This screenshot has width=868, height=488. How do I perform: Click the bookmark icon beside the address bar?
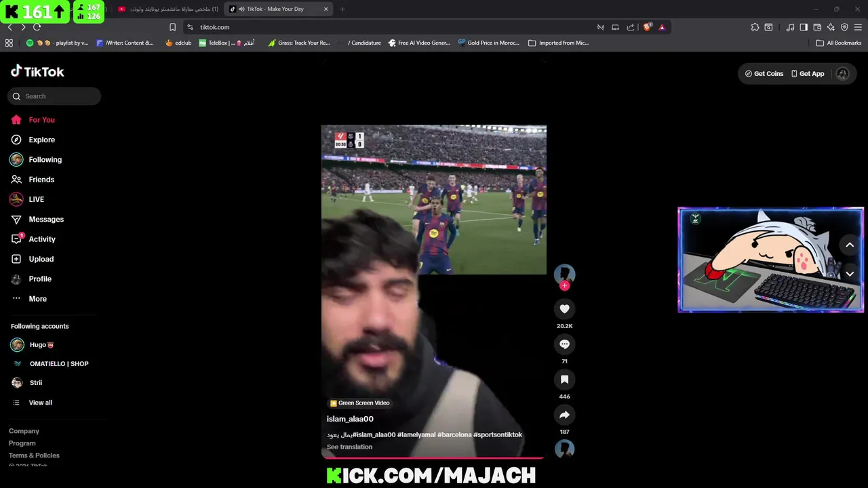[172, 27]
